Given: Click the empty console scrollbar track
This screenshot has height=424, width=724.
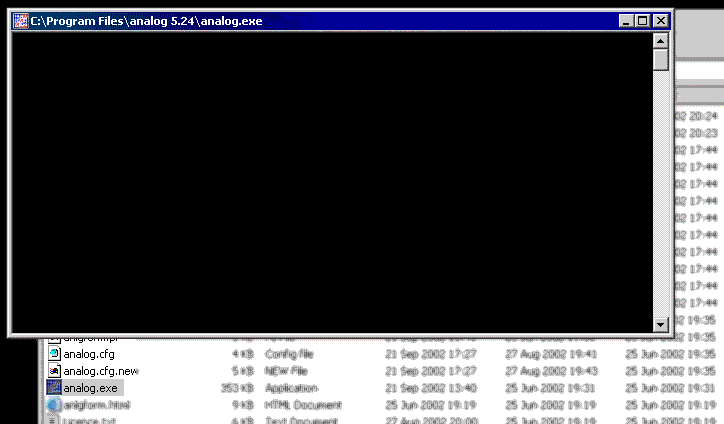Looking at the screenshot, I should 660,200.
